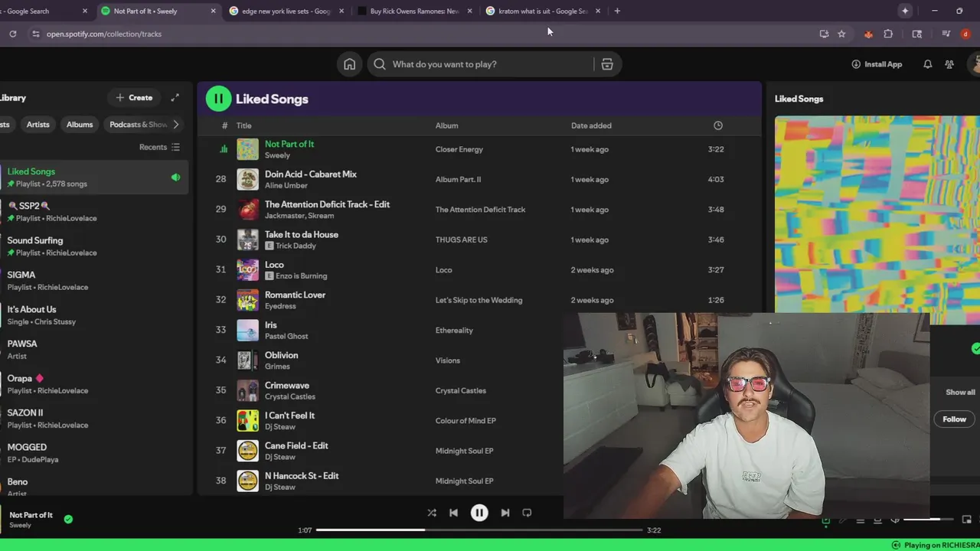Open Chrome profile avatar 'd'
980x551 pixels.
pyautogui.click(x=965, y=34)
